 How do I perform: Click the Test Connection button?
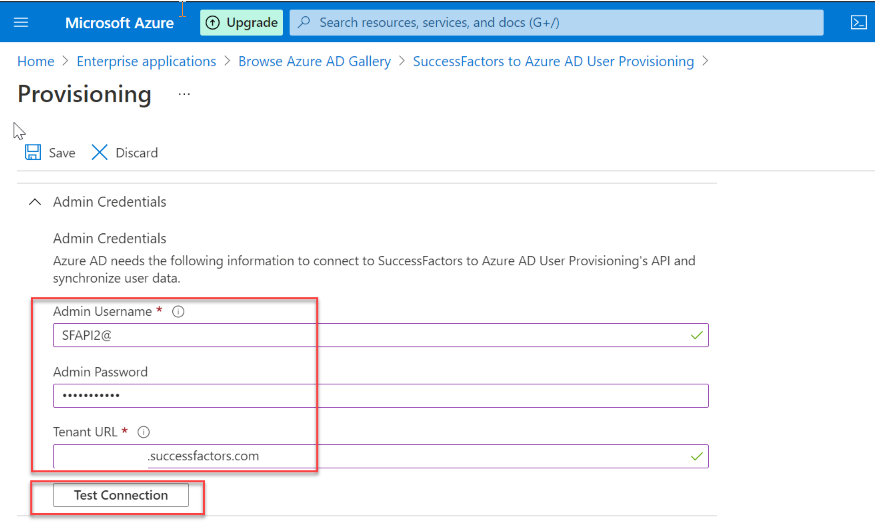(x=121, y=495)
